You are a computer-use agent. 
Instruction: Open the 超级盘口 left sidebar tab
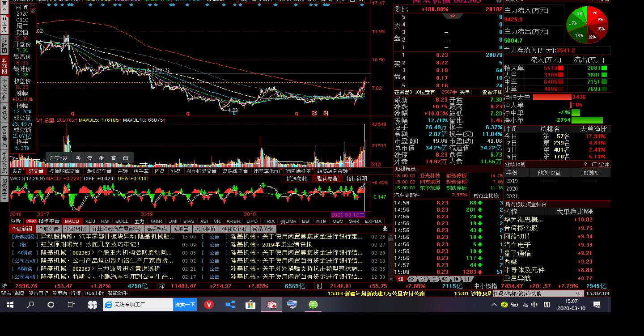pos(4,188)
